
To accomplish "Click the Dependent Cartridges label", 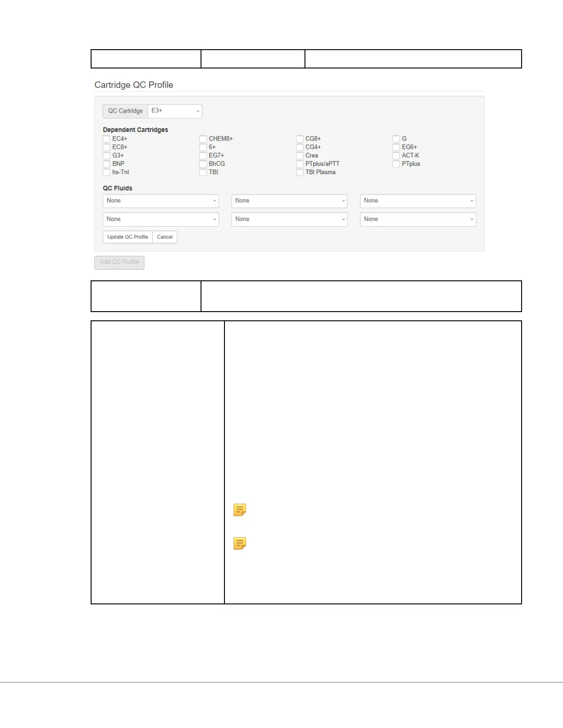I will [x=135, y=130].
